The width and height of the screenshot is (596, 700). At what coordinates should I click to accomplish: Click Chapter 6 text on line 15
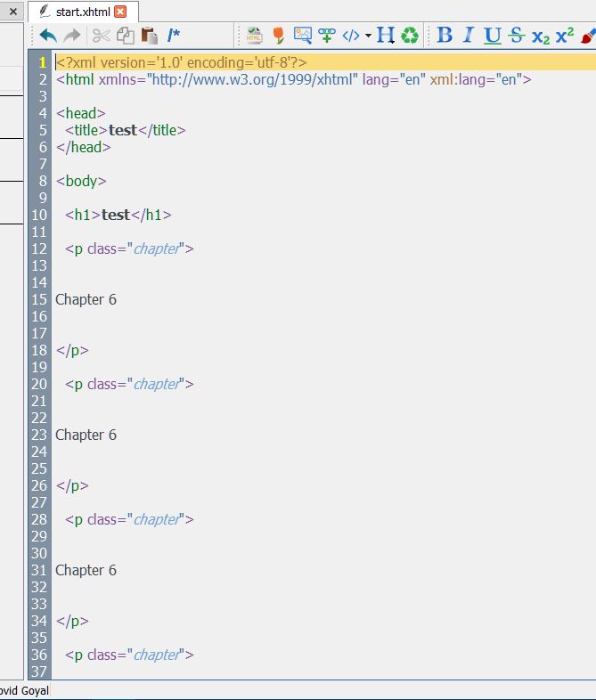tap(86, 299)
